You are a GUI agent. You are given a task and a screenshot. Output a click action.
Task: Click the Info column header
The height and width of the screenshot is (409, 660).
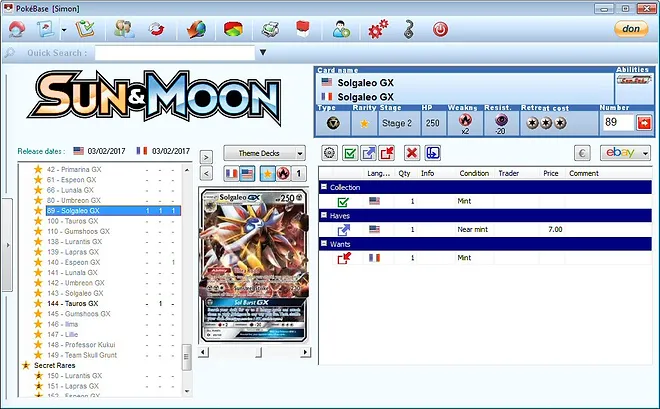[427, 173]
